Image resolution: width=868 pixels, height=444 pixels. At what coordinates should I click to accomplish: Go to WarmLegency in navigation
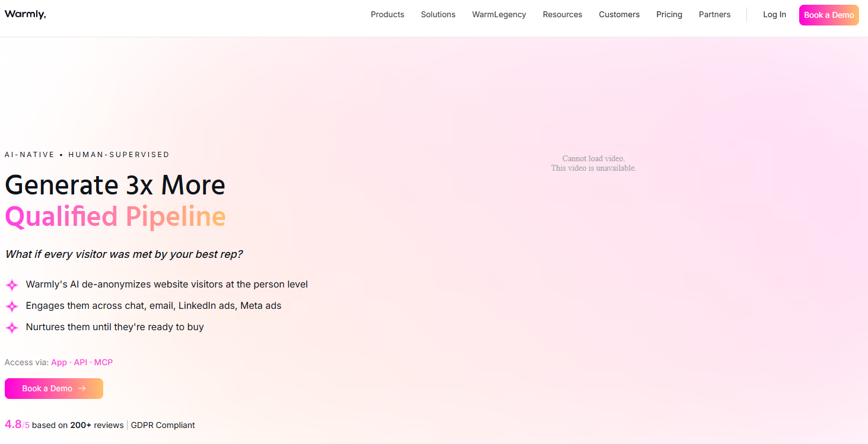pos(499,14)
